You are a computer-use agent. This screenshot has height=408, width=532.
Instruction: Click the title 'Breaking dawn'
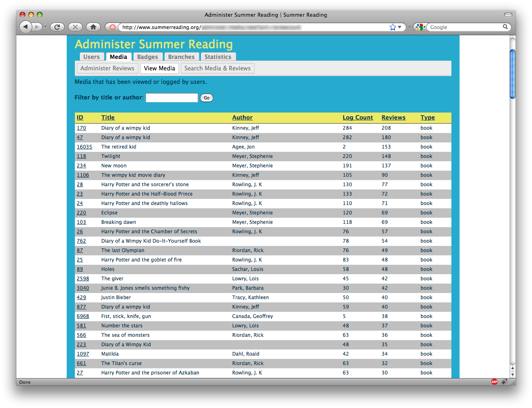[x=119, y=222]
